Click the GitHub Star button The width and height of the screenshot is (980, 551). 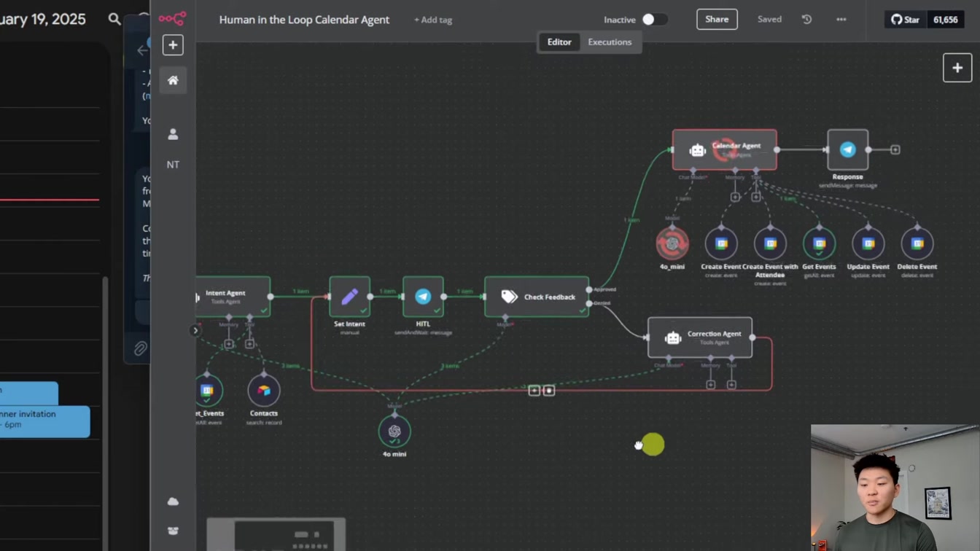tap(905, 20)
